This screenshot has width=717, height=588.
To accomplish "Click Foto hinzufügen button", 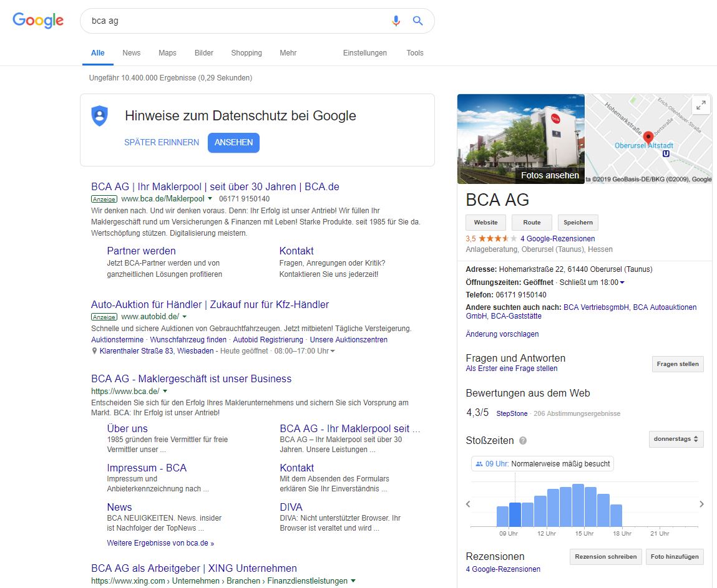I will point(675,556).
